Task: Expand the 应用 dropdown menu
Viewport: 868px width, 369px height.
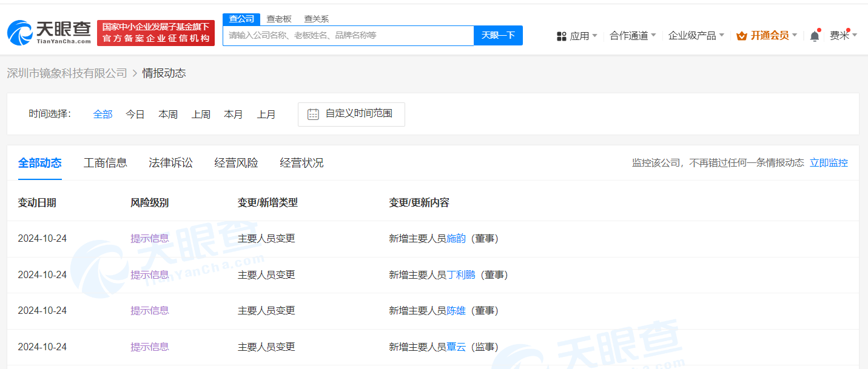Action: pyautogui.click(x=577, y=36)
